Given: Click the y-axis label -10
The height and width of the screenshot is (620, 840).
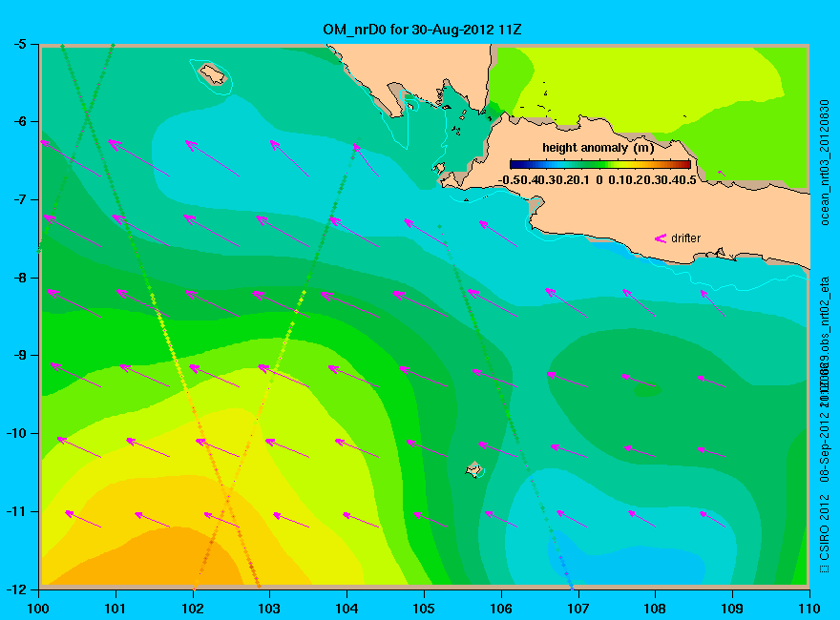Looking at the screenshot, I should point(16,433).
